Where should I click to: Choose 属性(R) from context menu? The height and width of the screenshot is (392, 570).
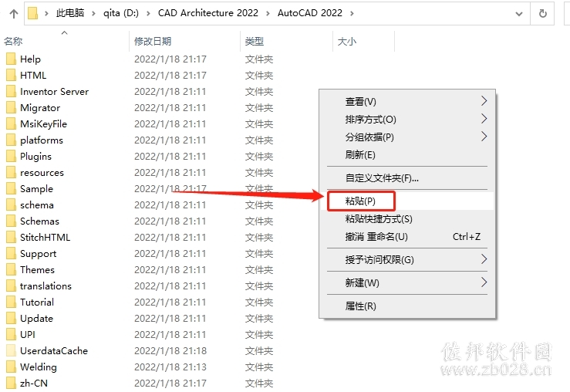[407, 306]
